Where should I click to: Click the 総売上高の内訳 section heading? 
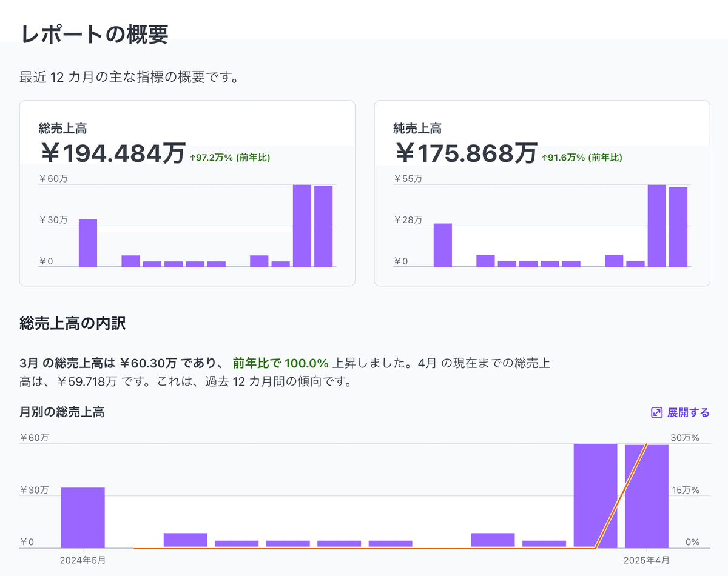(73, 323)
